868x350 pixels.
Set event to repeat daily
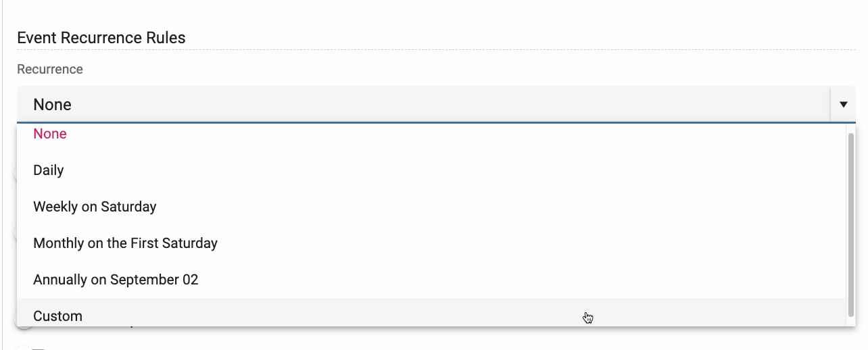click(49, 170)
